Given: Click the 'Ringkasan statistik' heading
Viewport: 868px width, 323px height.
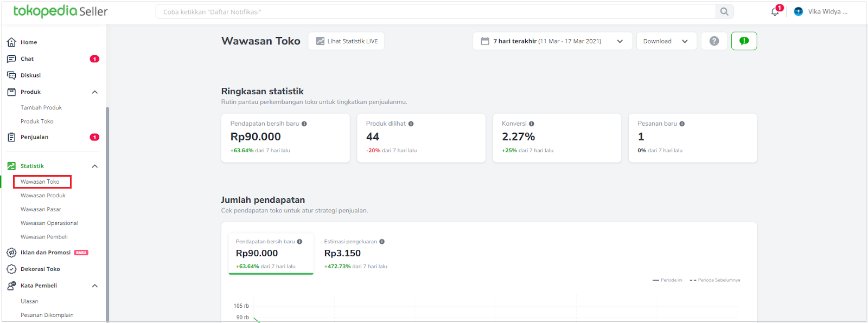Looking at the screenshot, I should coord(263,92).
